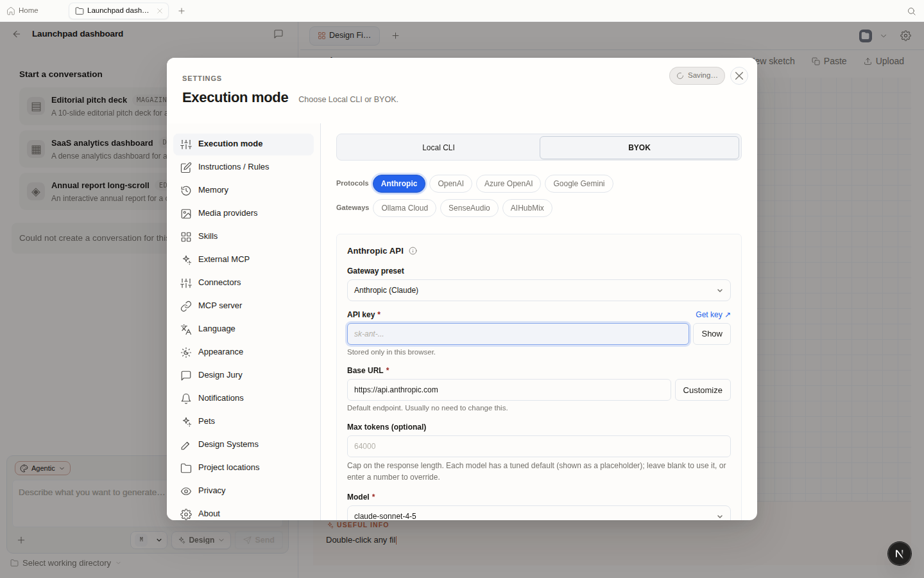Open Media providers settings
Image resolution: width=924 pixels, height=578 pixels.
point(243,213)
